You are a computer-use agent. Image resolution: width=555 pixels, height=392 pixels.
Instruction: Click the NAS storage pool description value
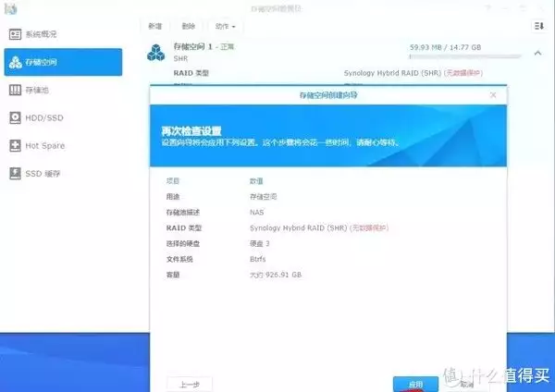pos(256,213)
